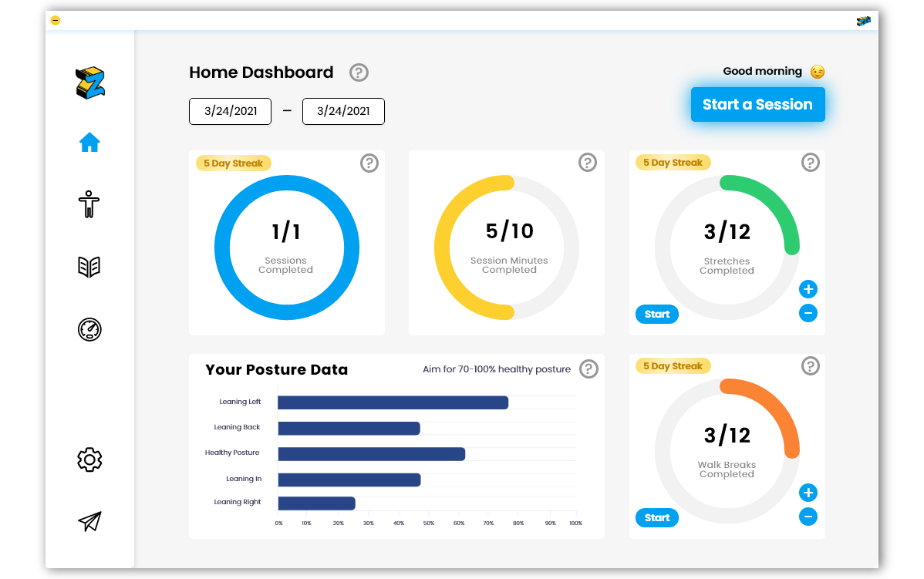Click 'Aim for 70-100% healthy posture' text

497,369
